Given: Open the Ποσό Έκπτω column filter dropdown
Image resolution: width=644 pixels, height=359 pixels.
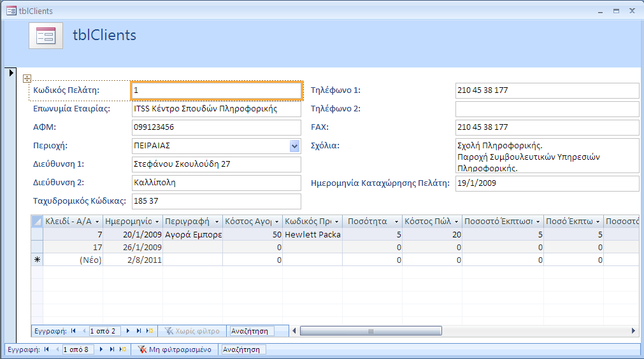Looking at the screenshot, I should [598, 222].
